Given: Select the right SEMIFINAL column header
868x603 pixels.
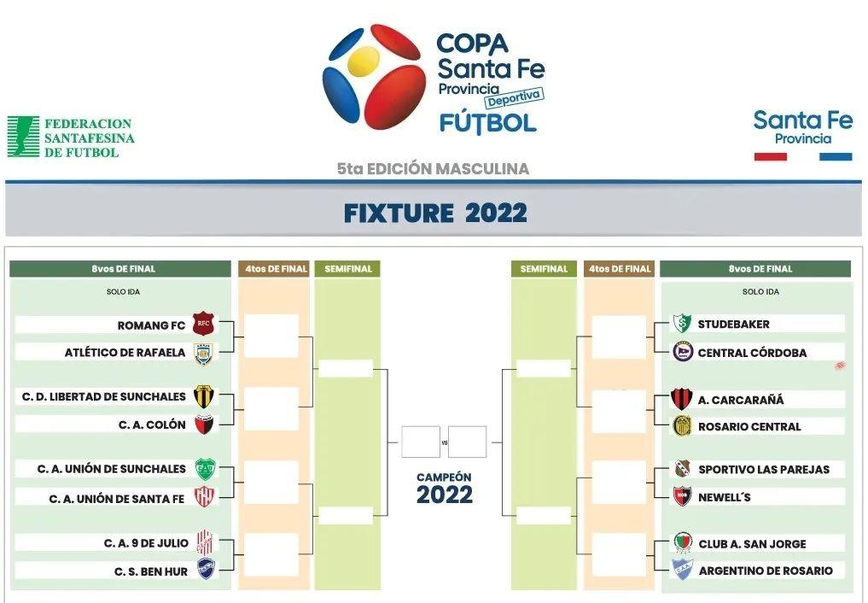Looking at the screenshot, I should point(544,269).
